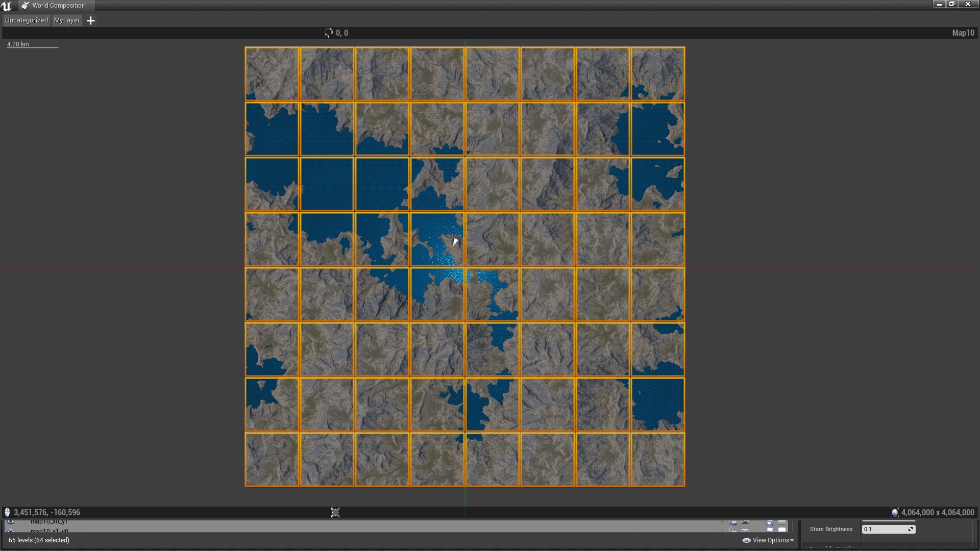The height and width of the screenshot is (551, 980).
Task: Click the world size globe icon
Action: tap(895, 512)
